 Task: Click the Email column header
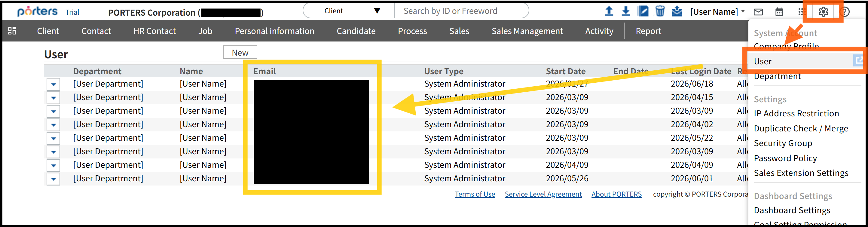(264, 71)
